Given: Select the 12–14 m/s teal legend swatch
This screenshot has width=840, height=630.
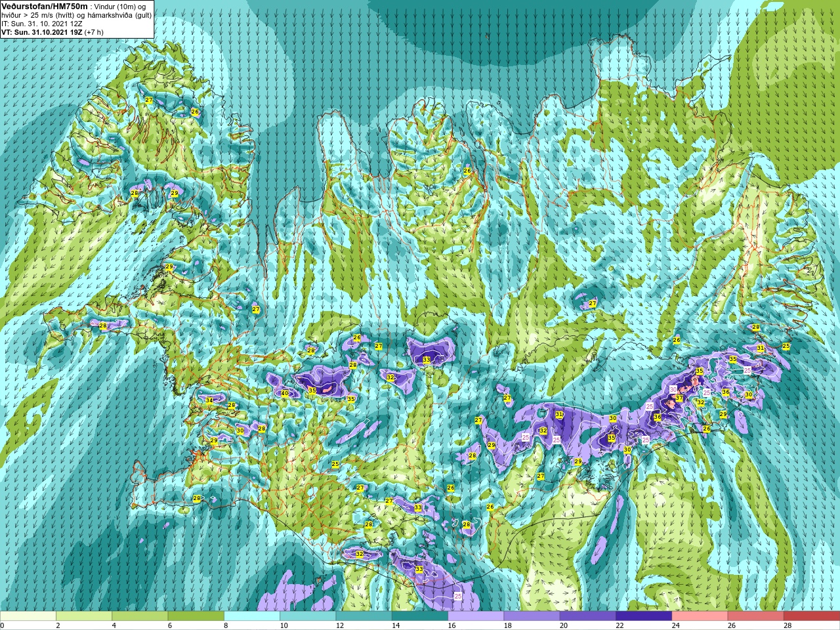Looking at the screenshot, I should pos(364,616).
